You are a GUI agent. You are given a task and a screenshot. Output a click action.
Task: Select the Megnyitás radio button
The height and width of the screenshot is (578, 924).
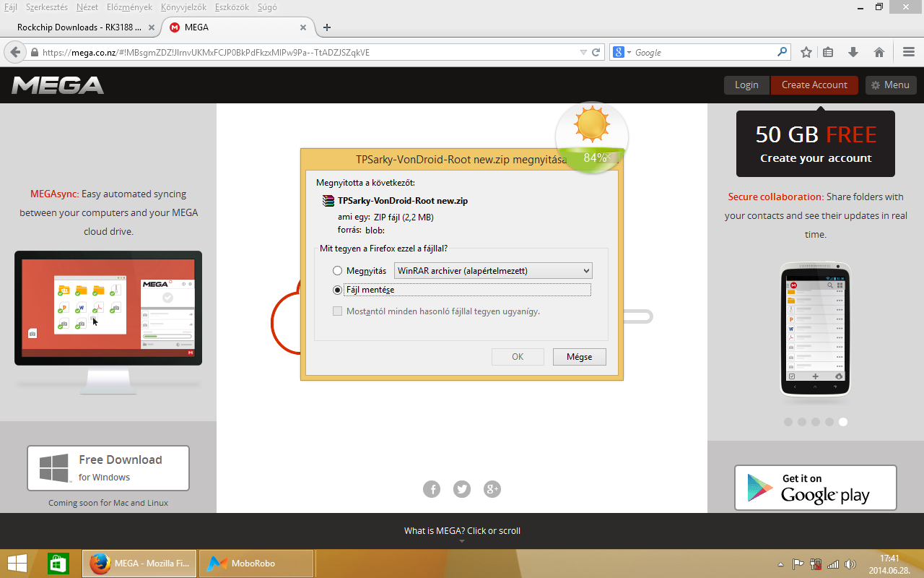(337, 271)
